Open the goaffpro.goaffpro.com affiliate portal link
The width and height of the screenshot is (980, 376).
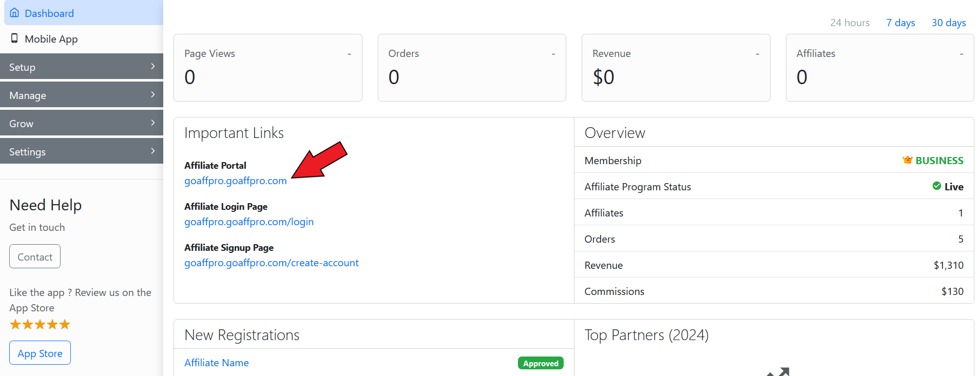point(235,181)
